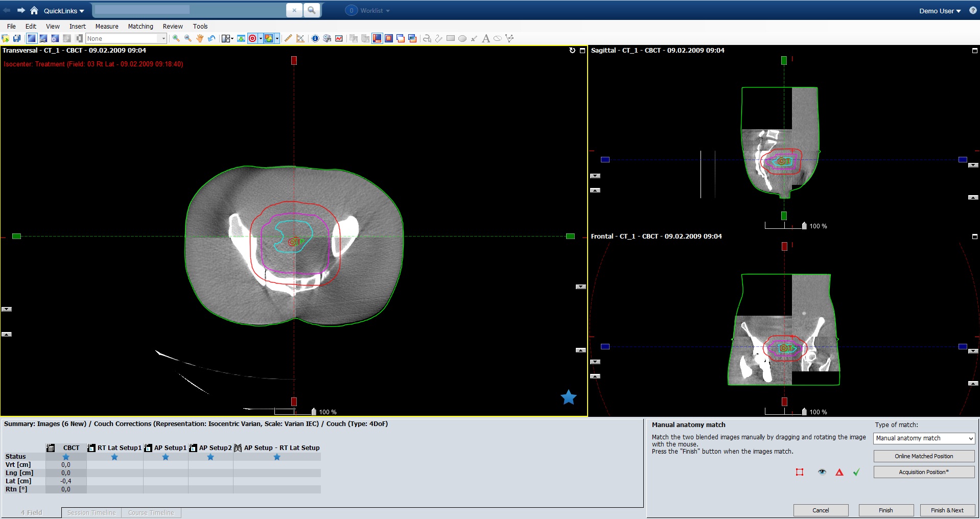The width and height of the screenshot is (980, 519).
Task: Select the ruler measurement tool
Action: 287,38
